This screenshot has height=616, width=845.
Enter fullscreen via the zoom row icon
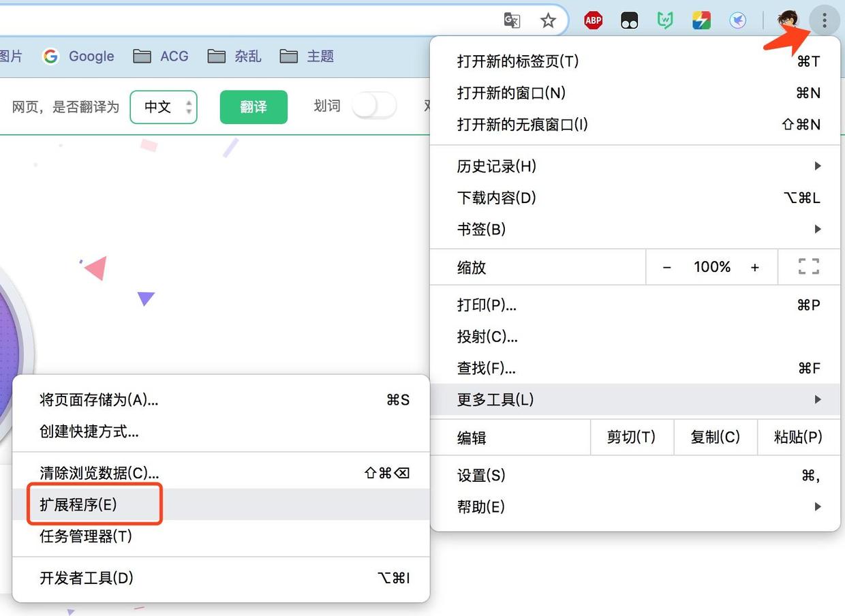[809, 266]
